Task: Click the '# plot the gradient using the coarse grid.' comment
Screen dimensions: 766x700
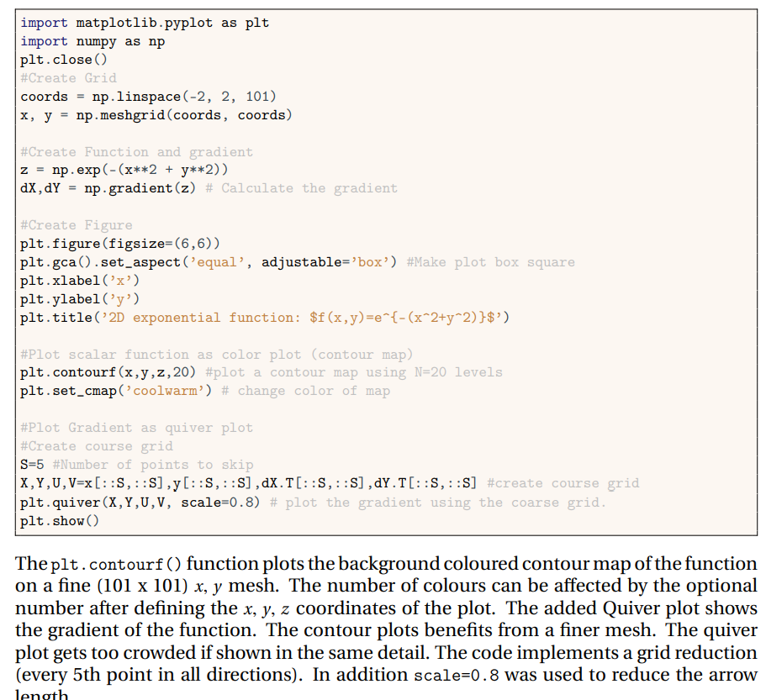Action: coord(438,503)
